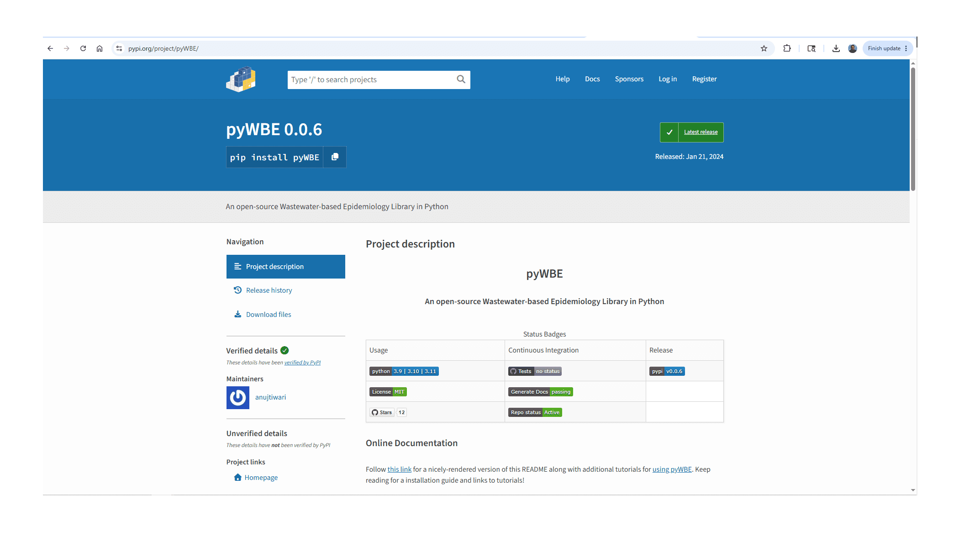Follow the 'this link' documentation link
Image resolution: width=980 pixels, height=558 pixels.
(399, 469)
